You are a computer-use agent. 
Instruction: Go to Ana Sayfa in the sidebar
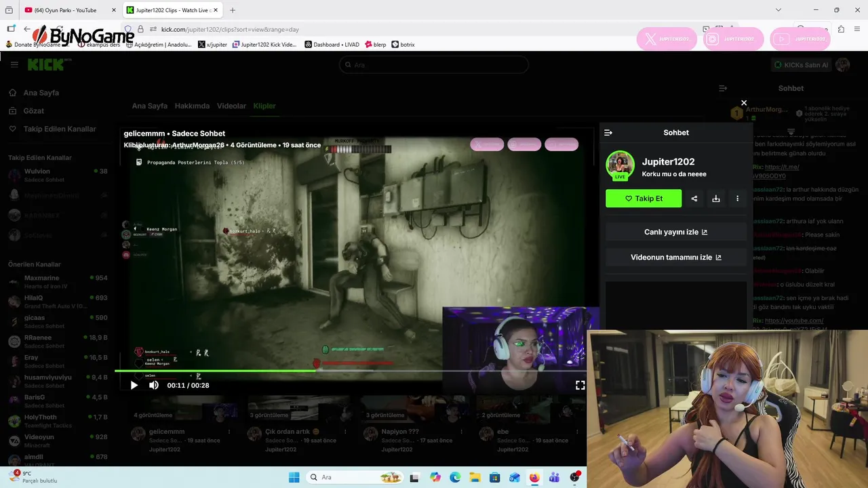pos(41,93)
